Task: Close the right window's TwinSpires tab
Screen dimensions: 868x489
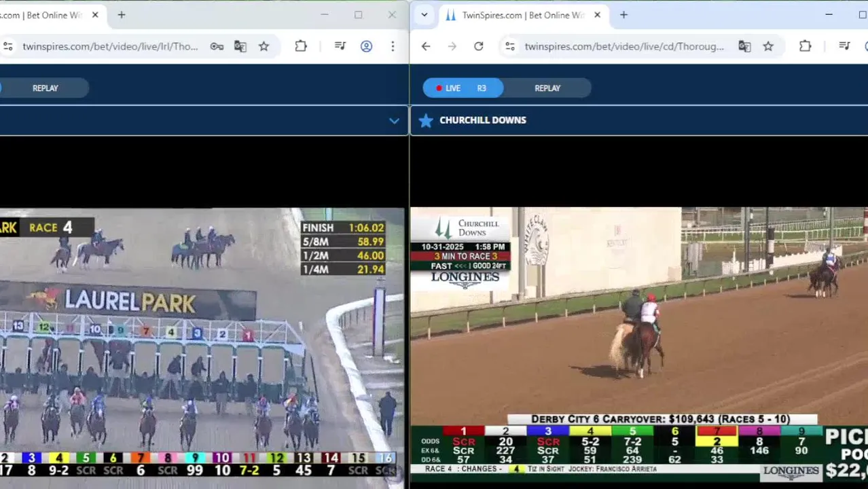Action: click(x=597, y=14)
